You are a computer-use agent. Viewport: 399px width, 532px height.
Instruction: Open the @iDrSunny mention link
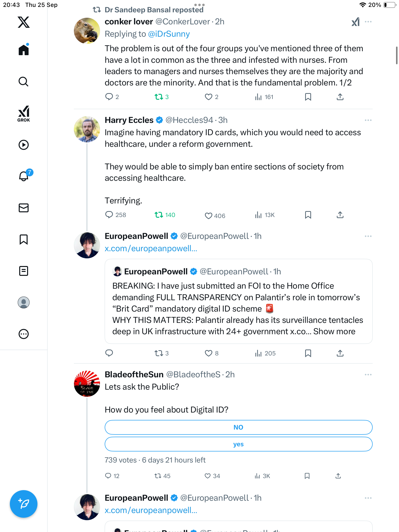pos(169,34)
